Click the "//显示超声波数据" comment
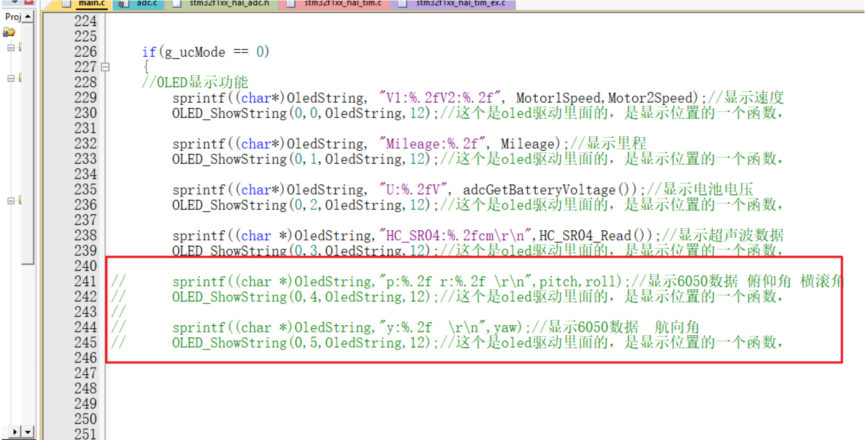Image resolution: width=868 pixels, height=440 pixels. [723, 235]
